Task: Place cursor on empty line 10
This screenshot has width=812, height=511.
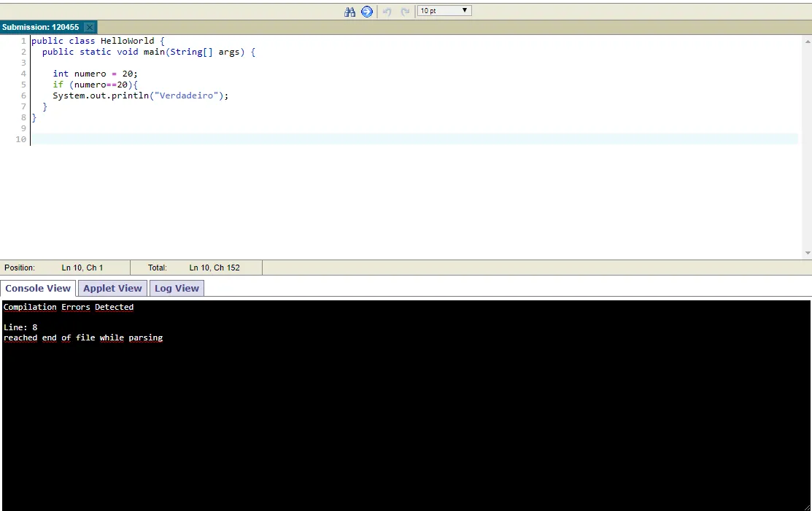Action: (x=414, y=139)
